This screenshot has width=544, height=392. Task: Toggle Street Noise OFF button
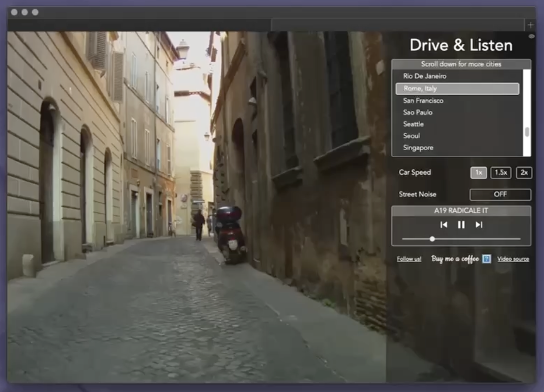(500, 195)
